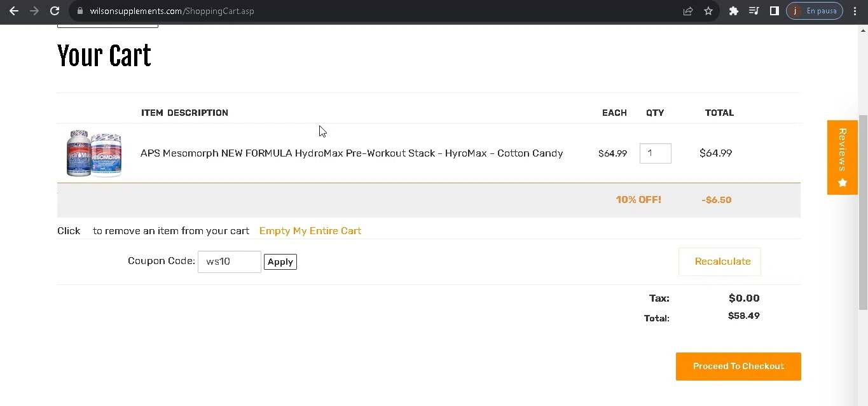Click ITEM DESCRIPTION column header
This screenshot has width=868, height=406.
click(x=184, y=113)
